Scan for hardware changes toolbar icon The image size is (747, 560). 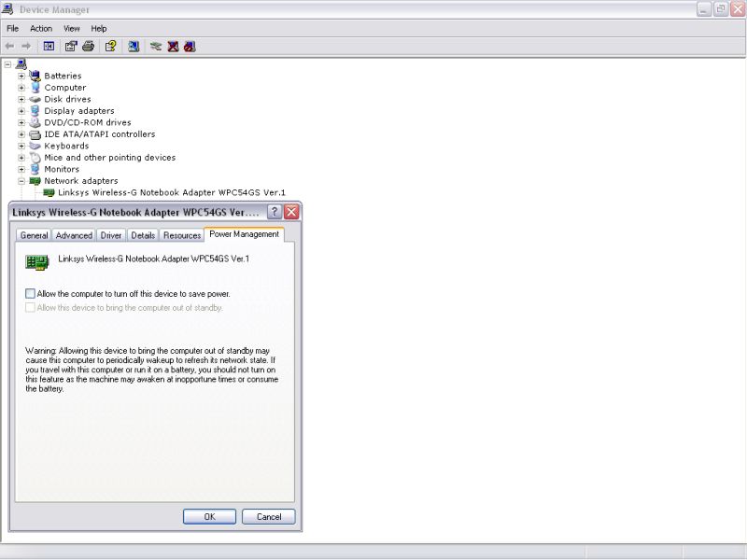click(134, 46)
